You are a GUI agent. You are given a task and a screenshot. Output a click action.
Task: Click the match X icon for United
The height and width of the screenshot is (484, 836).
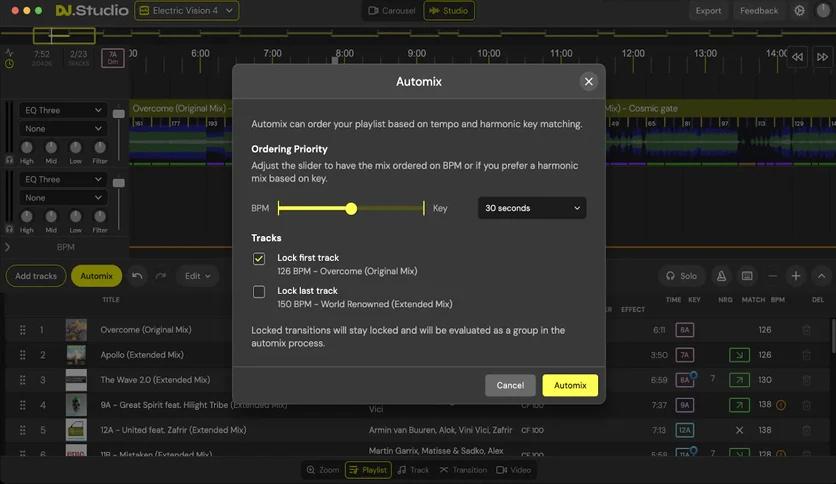(739, 430)
